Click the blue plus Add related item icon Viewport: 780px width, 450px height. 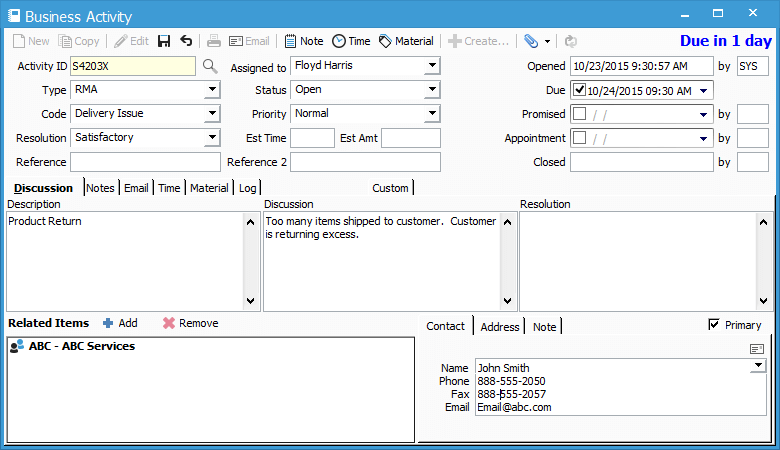[x=108, y=323]
